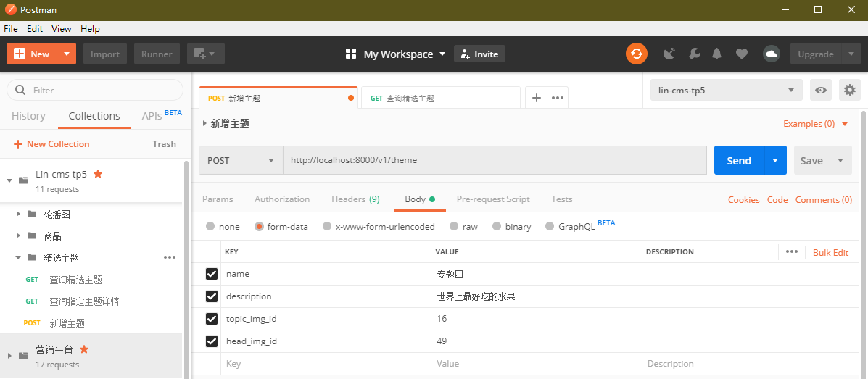Switch to the Params tab
868x379 pixels.
click(218, 199)
